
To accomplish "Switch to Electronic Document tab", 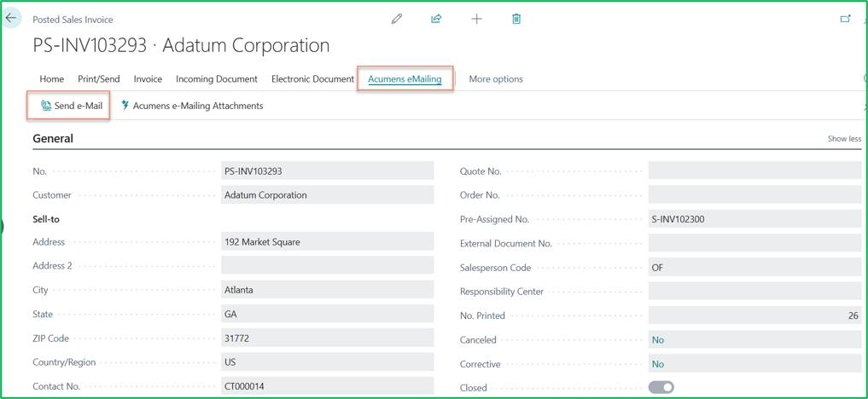I will click(x=312, y=79).
